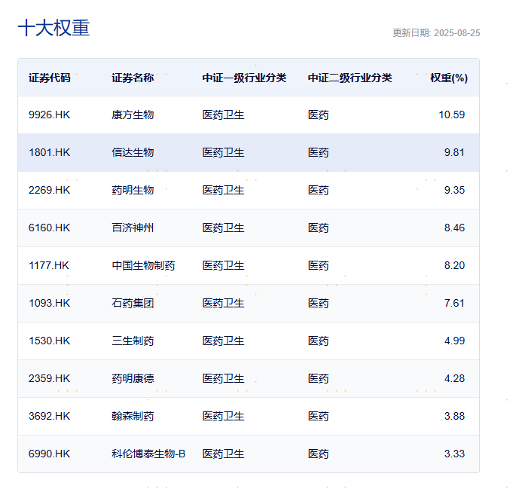Click the 证券代码 column header
This screenshot has height=492, width=510.
(x=49, y=78)
